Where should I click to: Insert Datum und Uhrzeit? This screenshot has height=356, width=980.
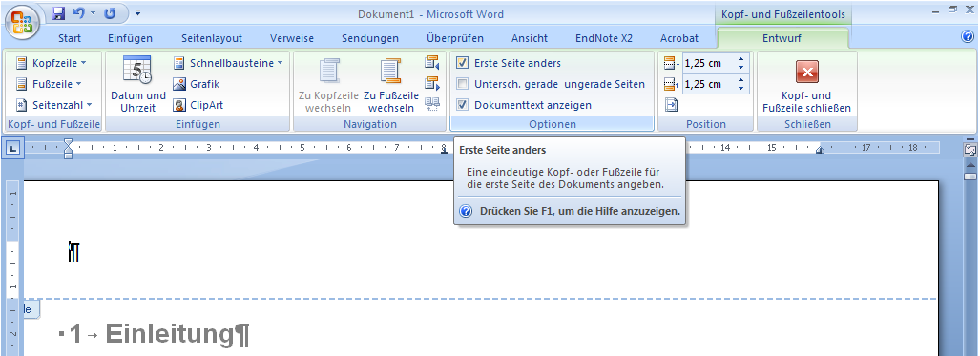pyautogui.click(x=138, y=84)
